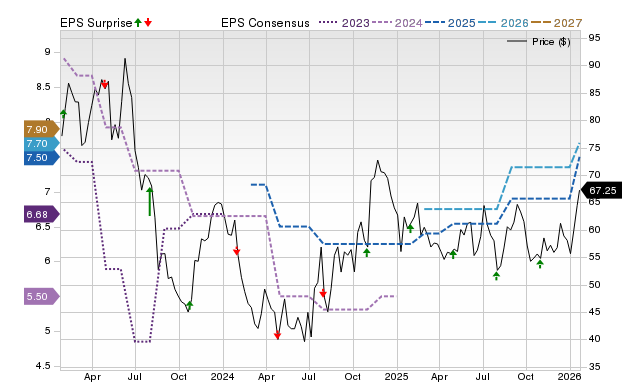Select the green surprise arrow near May 2025
The width and height of the screenshot is (640, 382).
click(x=453, y=255)
